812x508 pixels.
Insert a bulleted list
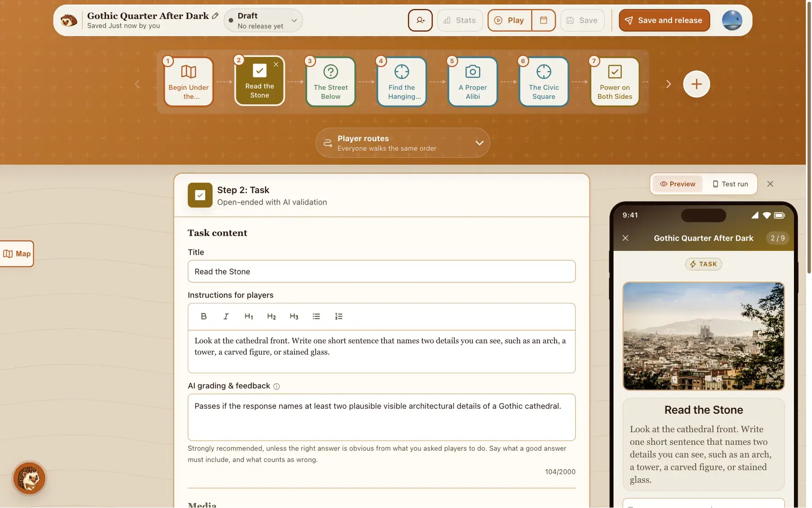[316, 317]
